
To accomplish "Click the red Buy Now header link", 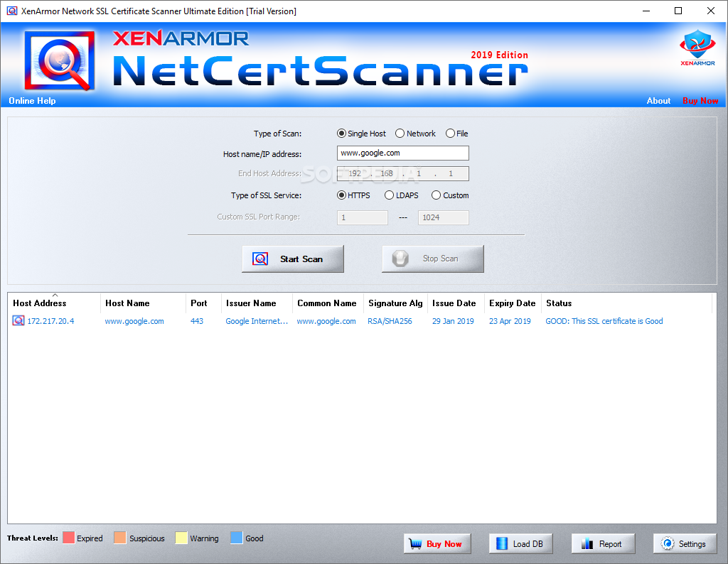I will point(700,101).
